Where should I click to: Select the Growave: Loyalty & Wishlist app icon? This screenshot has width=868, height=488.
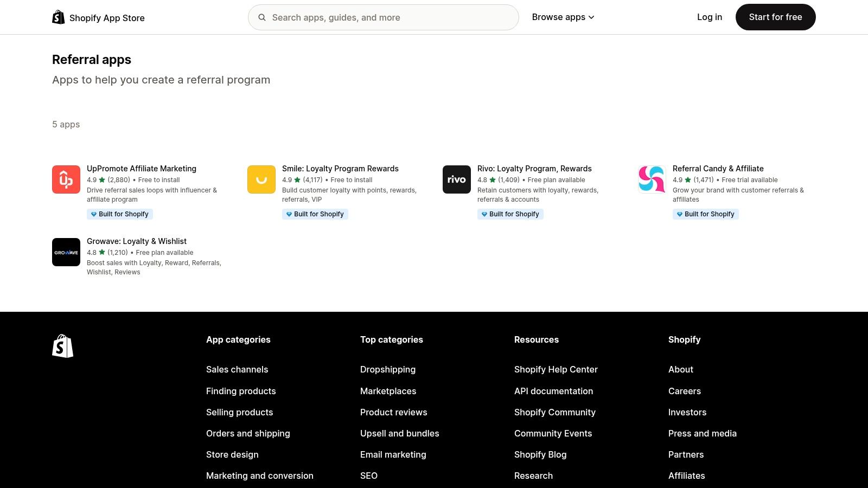click(66, 252)
